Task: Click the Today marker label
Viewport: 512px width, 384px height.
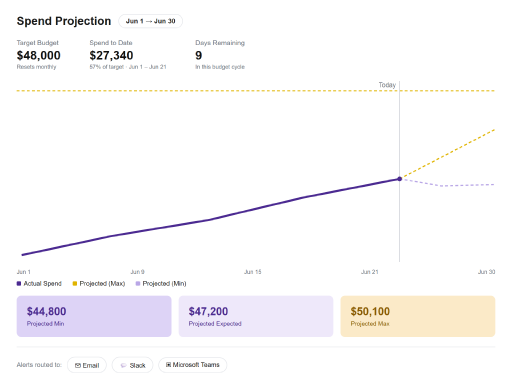Action: click(387, 85)
